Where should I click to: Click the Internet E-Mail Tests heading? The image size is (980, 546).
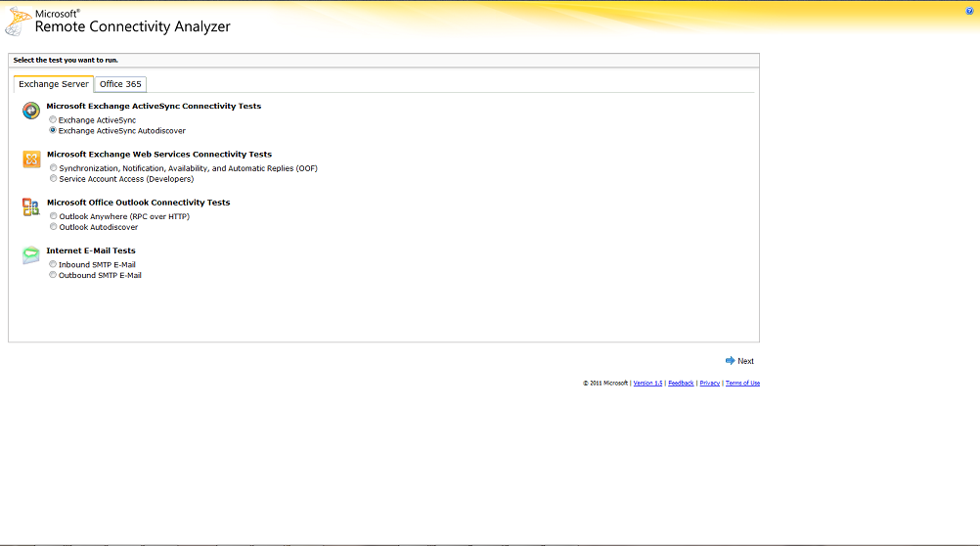(x=91, y=250)
